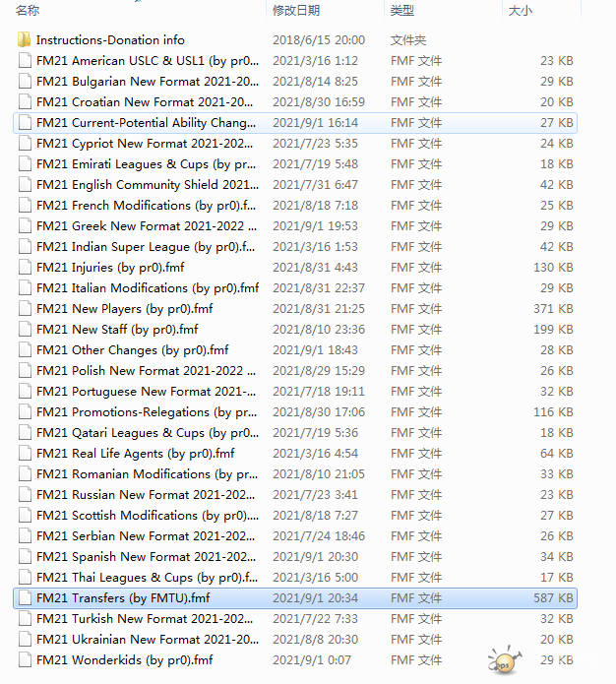Click the 17 KB size value
The image size is (616, 684).
click(557, 578)
